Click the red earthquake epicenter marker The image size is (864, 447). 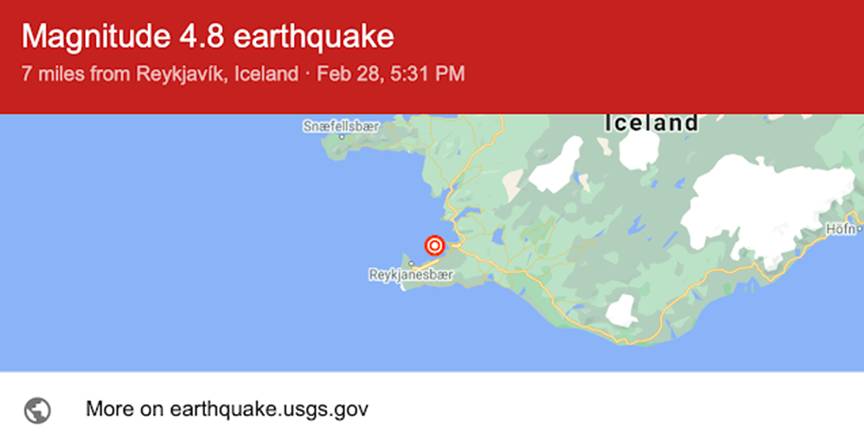434,245
